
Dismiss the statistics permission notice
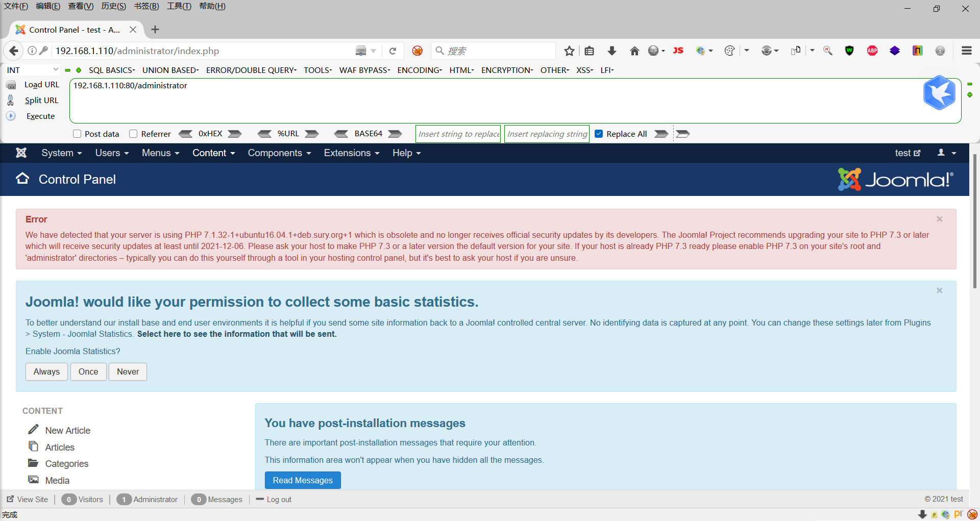(x=939, y=290)
